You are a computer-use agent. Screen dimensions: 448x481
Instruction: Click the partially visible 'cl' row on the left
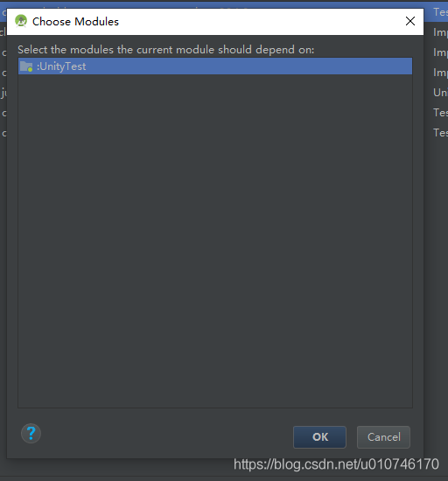coord(3,31)
